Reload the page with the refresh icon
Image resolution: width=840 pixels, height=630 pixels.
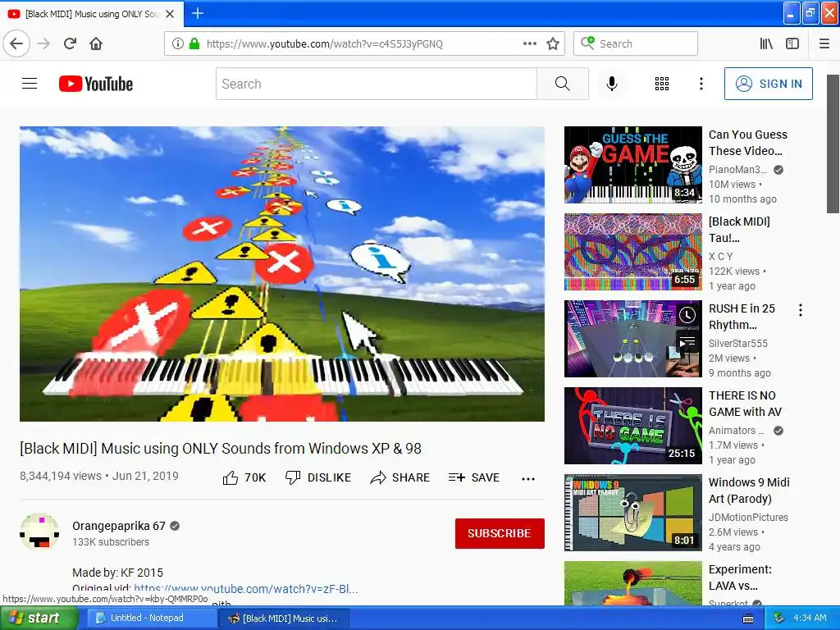point(70,43)
